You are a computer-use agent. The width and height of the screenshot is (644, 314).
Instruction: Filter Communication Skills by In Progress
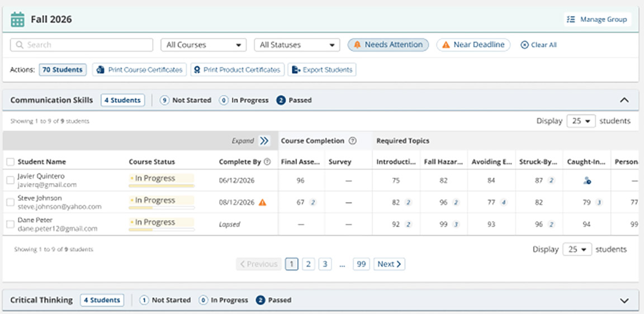tap(244, 100)
